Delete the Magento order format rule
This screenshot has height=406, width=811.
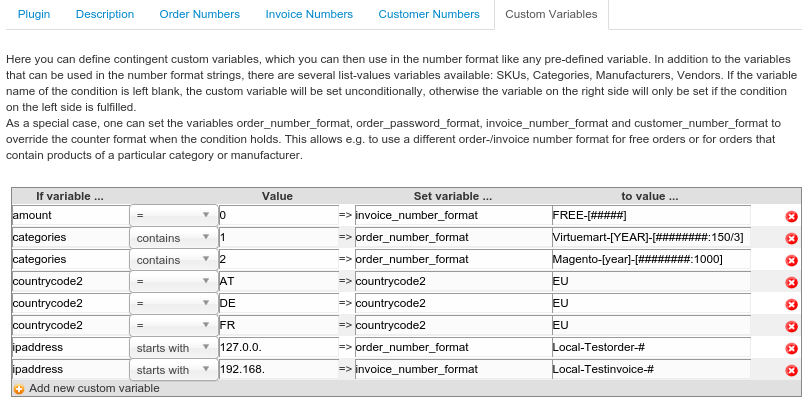pos(791,260)
